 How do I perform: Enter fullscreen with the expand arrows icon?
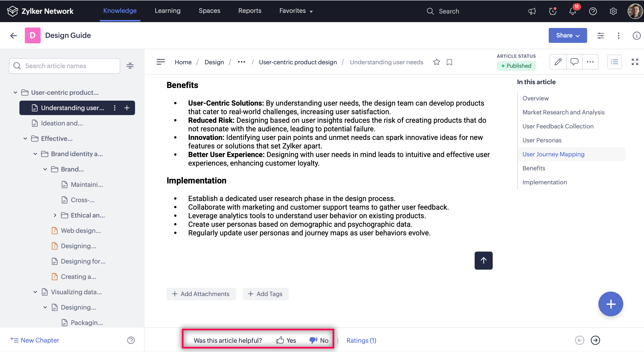point(635,62)
